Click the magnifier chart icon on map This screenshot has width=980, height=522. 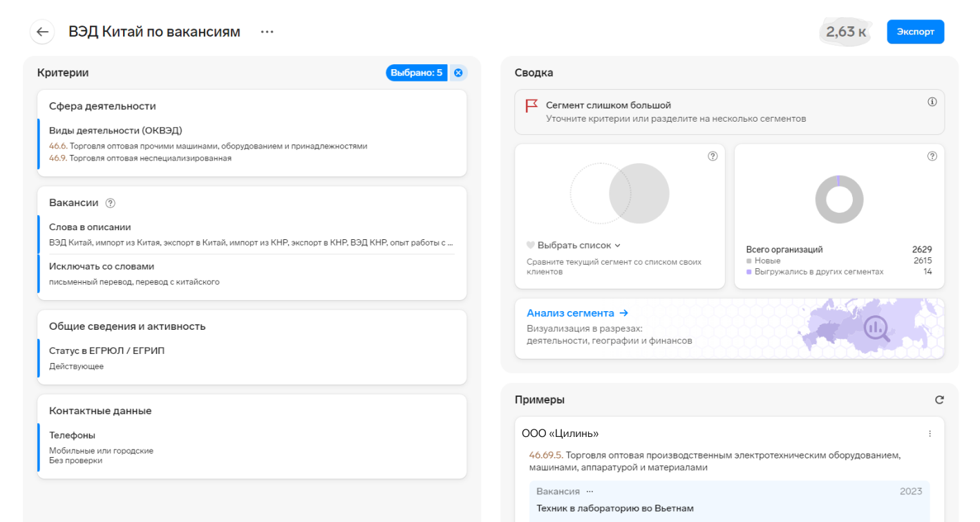[x=878, y=328]
